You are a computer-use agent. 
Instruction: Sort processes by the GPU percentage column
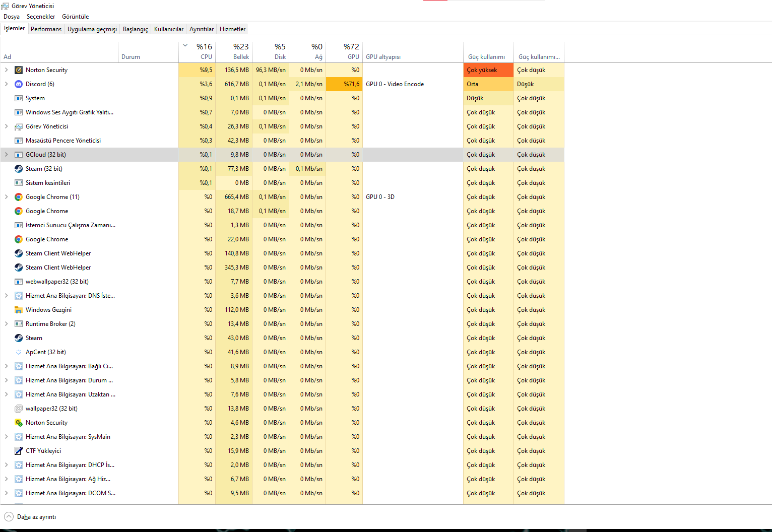pos(344,52)
